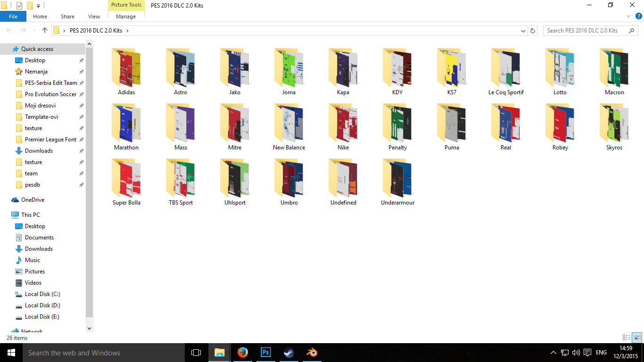Expand the address bar history dropdown
Viewport: 644px width, 362px height.
pos(523,31)
